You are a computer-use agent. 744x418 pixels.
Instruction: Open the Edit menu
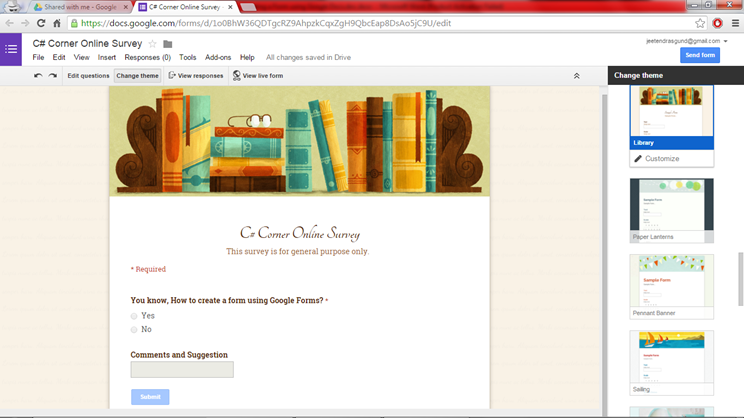click(59, 57)
